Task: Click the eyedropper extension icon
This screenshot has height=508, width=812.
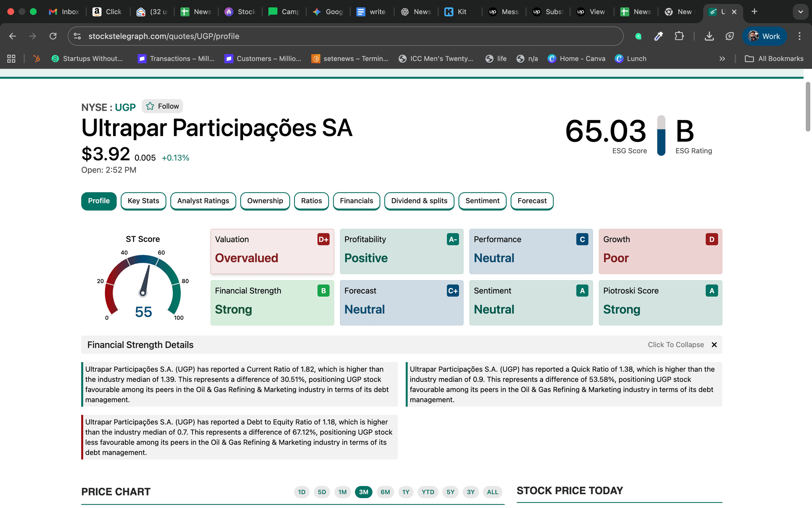Action: pos(658,36)
